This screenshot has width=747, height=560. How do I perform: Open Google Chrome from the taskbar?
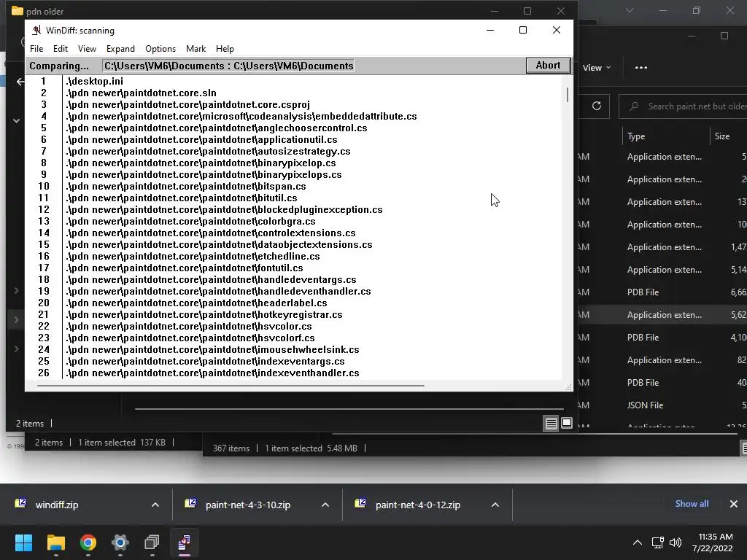pos(88,542)
